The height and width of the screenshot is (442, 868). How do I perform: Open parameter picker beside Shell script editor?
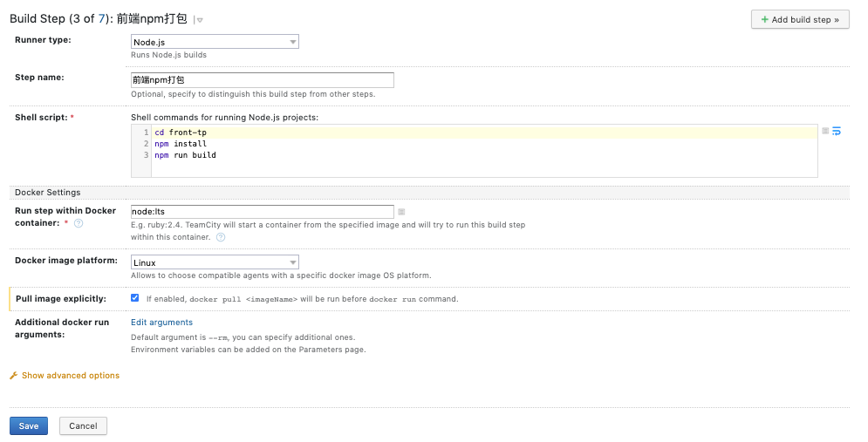(x=825, y=131)
